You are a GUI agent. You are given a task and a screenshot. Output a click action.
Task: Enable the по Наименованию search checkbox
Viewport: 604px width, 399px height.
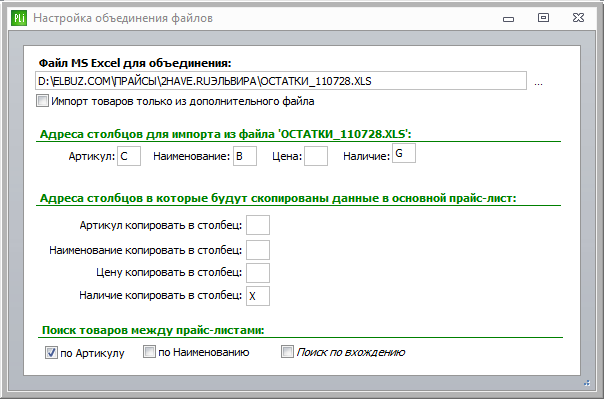[149, 352]
